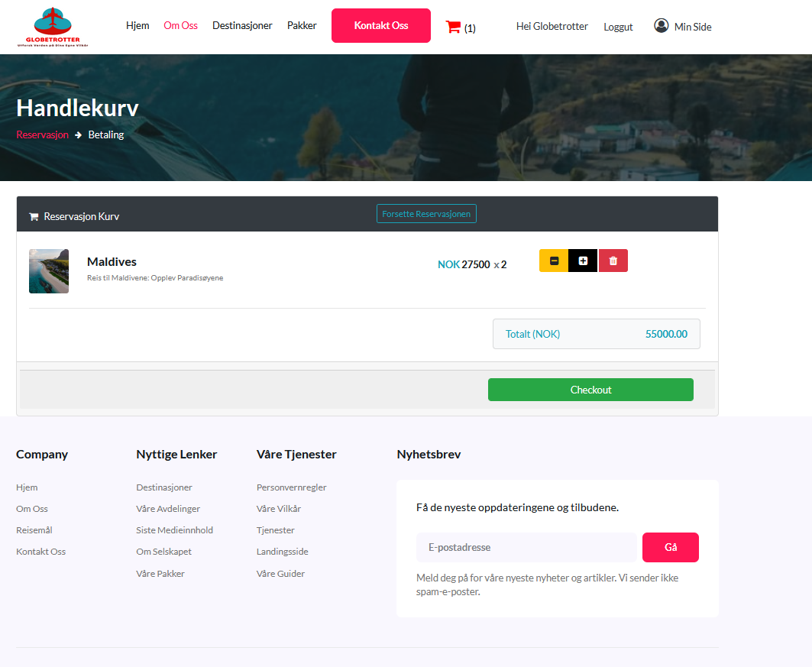The height and width of the screenshot is (667, 812).
Task: Select Pakker from the top menu
Action: [302, 25]
